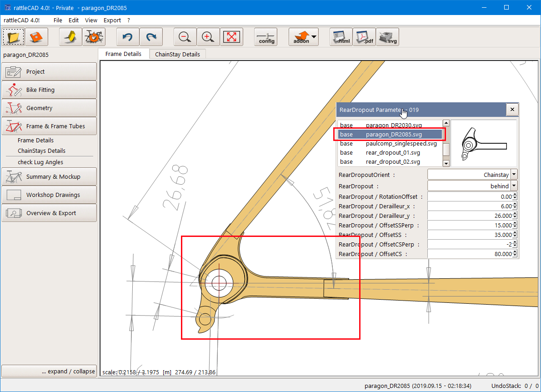Switch to the ChainStay Details tab
Screen dimensions: 541x392
pyautogui.click(x=177, y=54)
